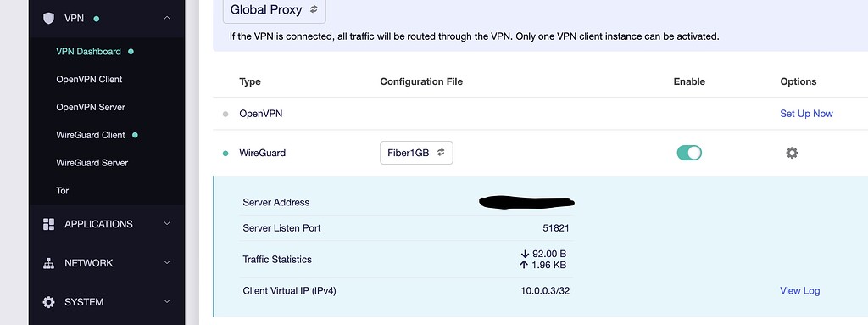Go to OpenVPN Client page
Screen dimensions: 868x325
[89, 79]
